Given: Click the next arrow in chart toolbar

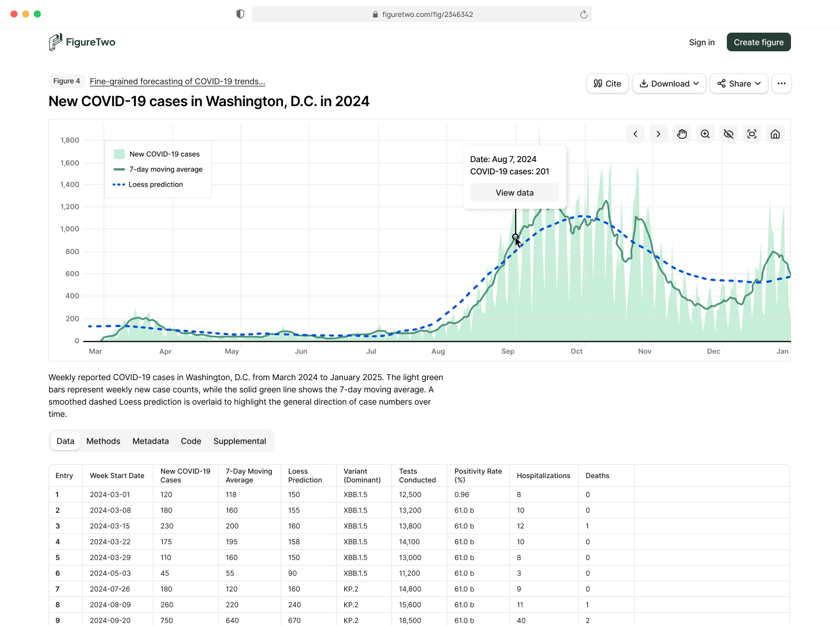Looking at the screenshot, I should (659, 134).
